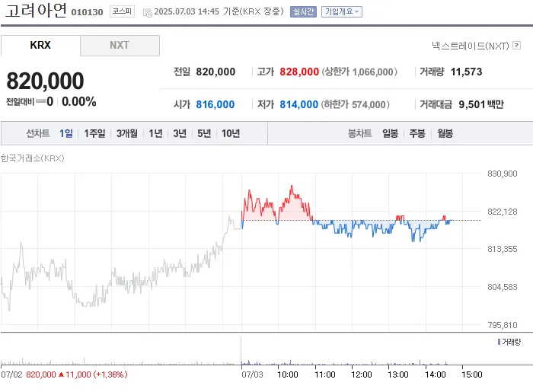Click the 0.00% change rate

79,101
